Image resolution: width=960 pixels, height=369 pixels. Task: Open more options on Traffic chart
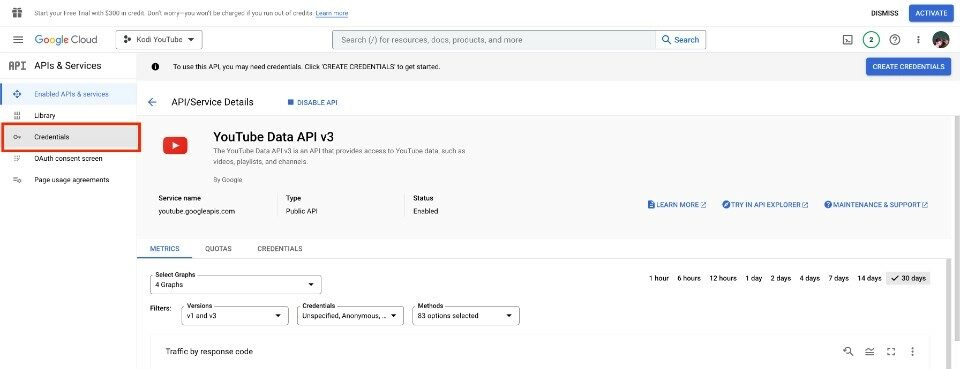912,351
